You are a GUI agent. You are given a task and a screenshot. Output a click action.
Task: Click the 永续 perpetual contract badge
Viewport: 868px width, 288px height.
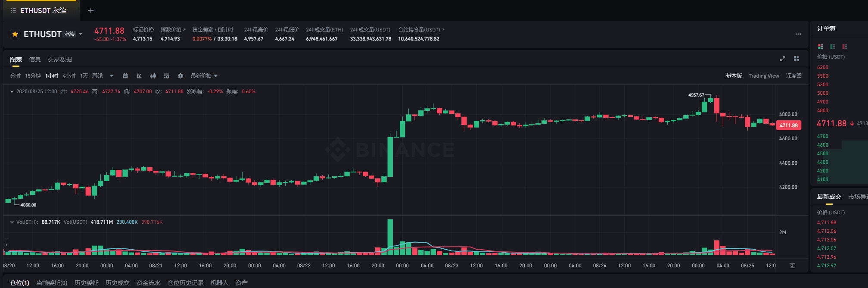[69, 34]
